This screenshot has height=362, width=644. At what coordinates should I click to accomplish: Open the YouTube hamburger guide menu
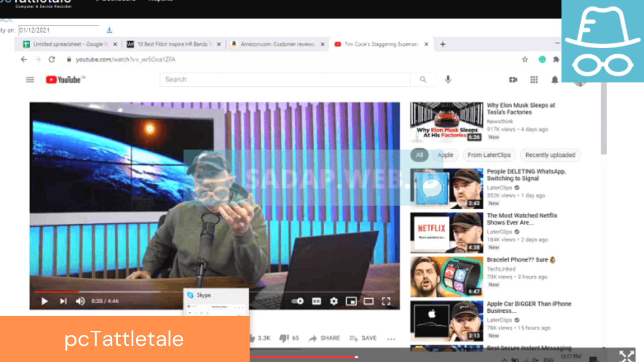(x=30, y=79)
